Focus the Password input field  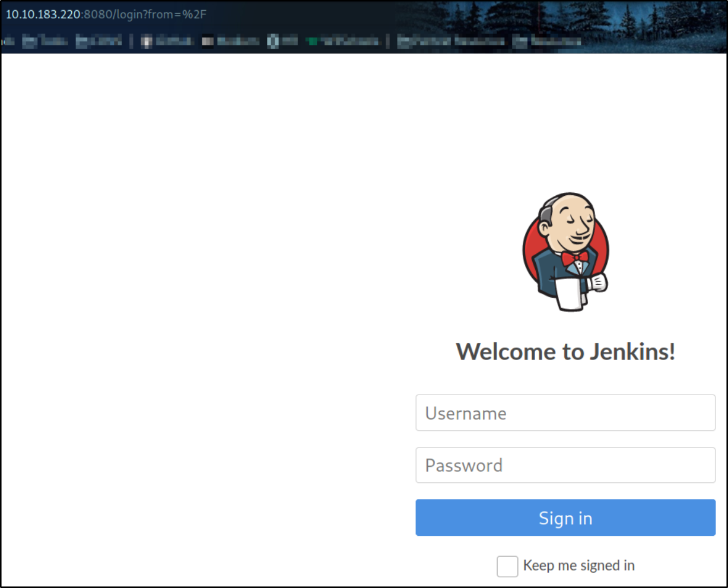click(565, 465)
